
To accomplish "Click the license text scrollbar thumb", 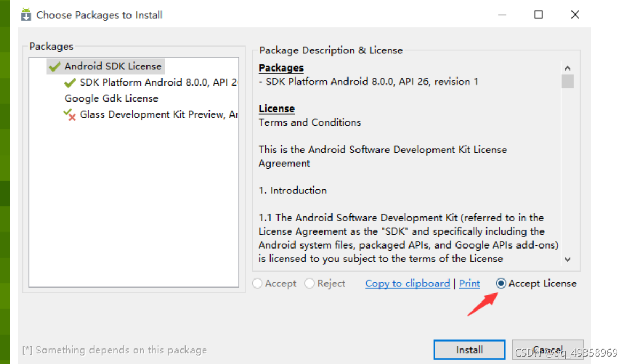I will (568, 82).
